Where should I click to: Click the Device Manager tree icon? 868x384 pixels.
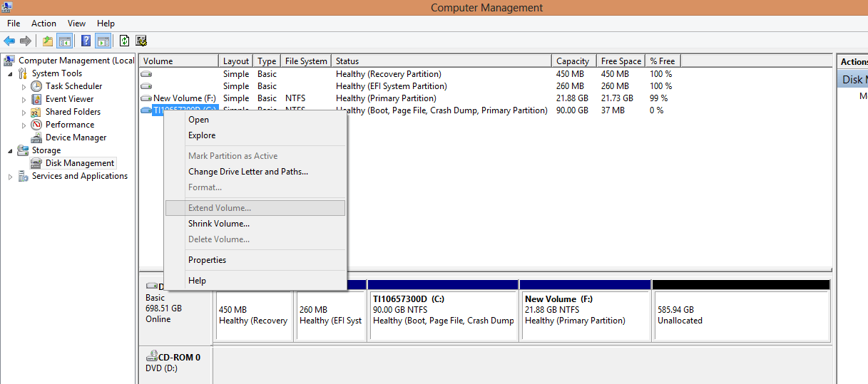point(36,137)
